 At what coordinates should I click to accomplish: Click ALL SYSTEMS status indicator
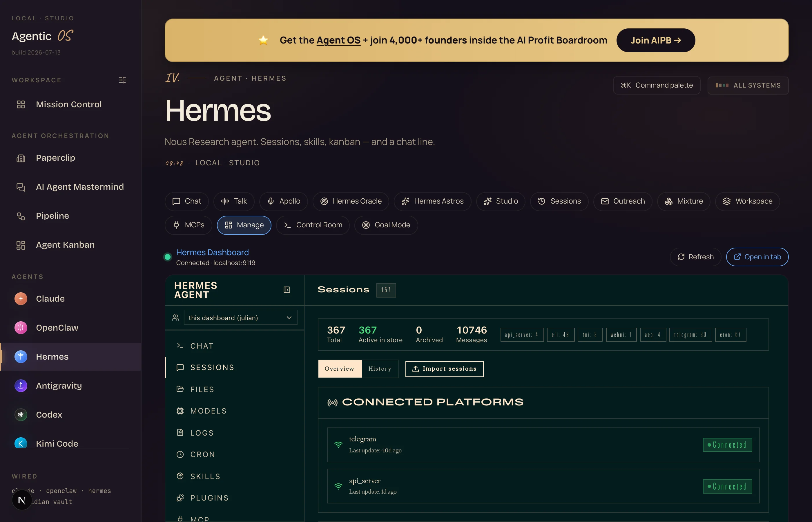tap(748, 86)
